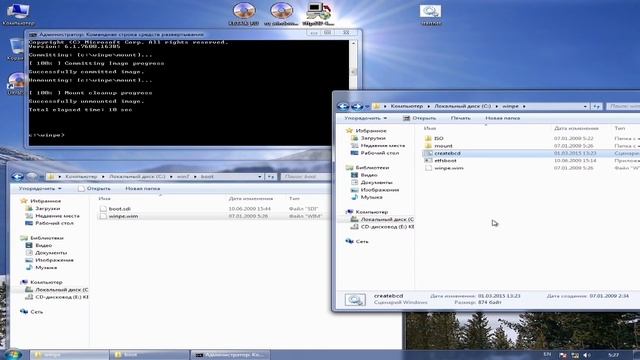The width and height of the screenshot is (640, 360).
Task: Click the search field in winpe window
Action: pos(623,107)
